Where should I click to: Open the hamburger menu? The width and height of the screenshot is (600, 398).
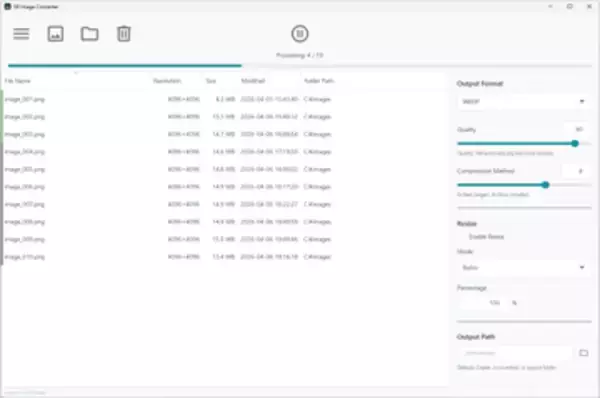[21, 34]
